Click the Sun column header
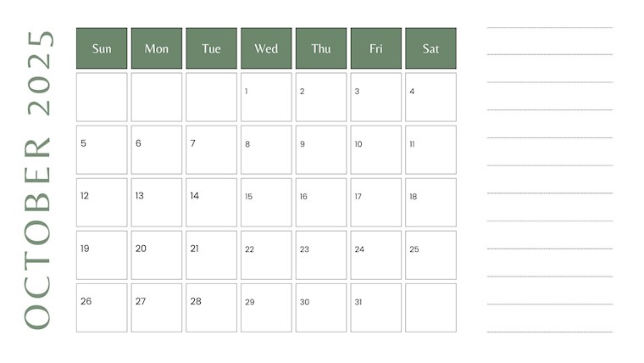Viewport: 644px width, 363px height. 102,48
